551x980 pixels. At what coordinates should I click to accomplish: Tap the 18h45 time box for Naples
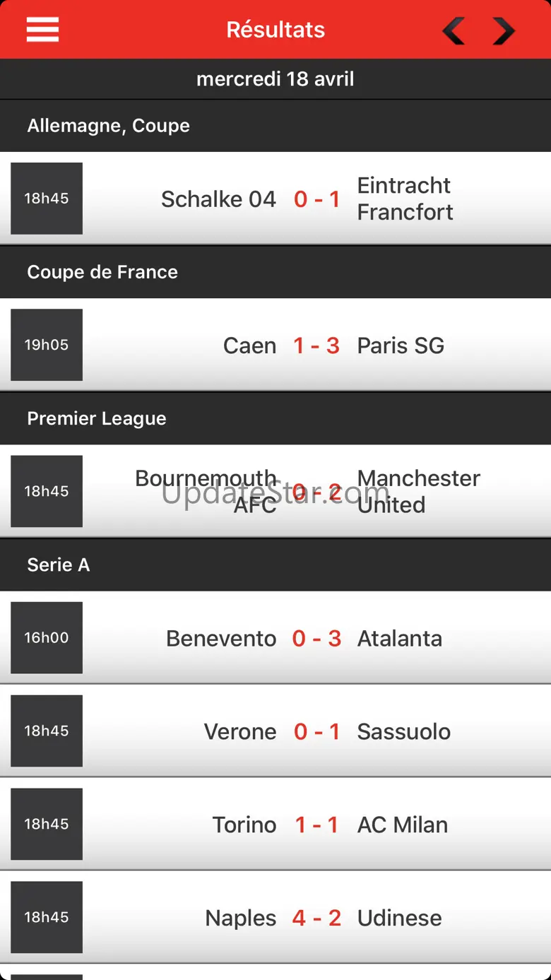(x=47, y=917)
